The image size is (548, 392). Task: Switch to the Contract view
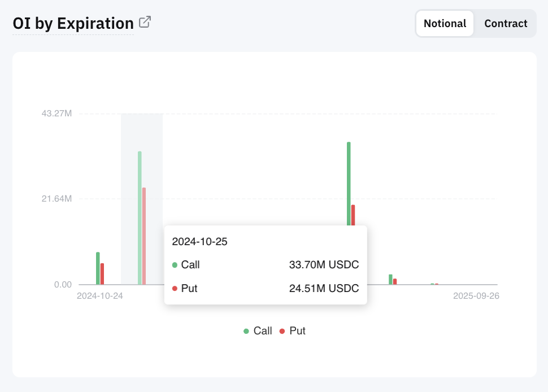[x=506, y=23]
